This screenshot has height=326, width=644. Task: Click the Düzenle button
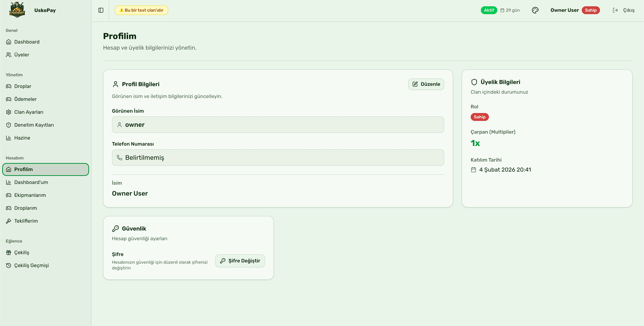coord(426,84)
